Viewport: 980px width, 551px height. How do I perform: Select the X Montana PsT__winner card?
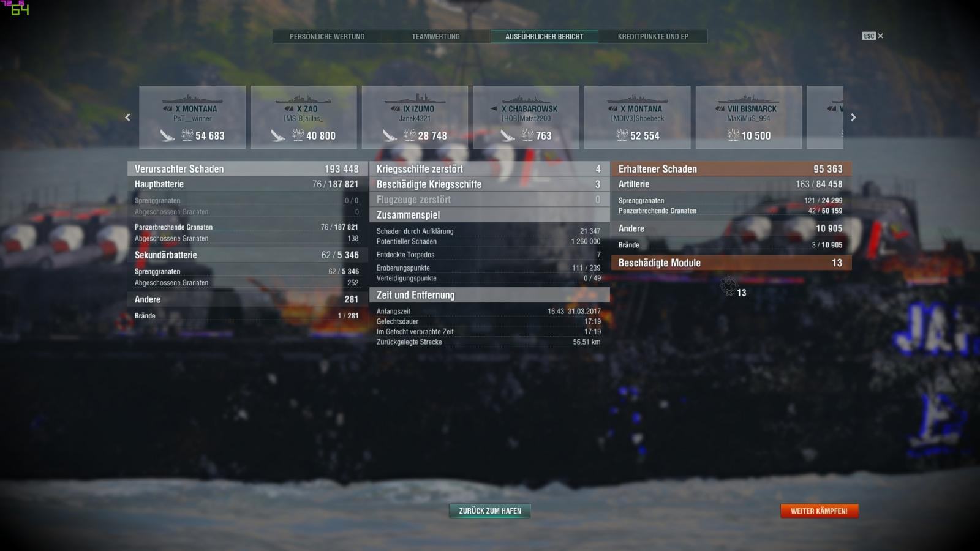pos(192,118)
